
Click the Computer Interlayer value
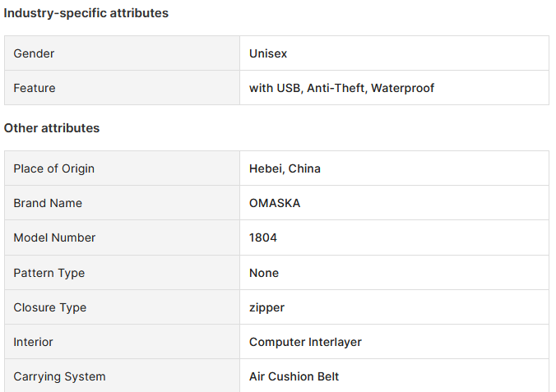pos(305,342)
